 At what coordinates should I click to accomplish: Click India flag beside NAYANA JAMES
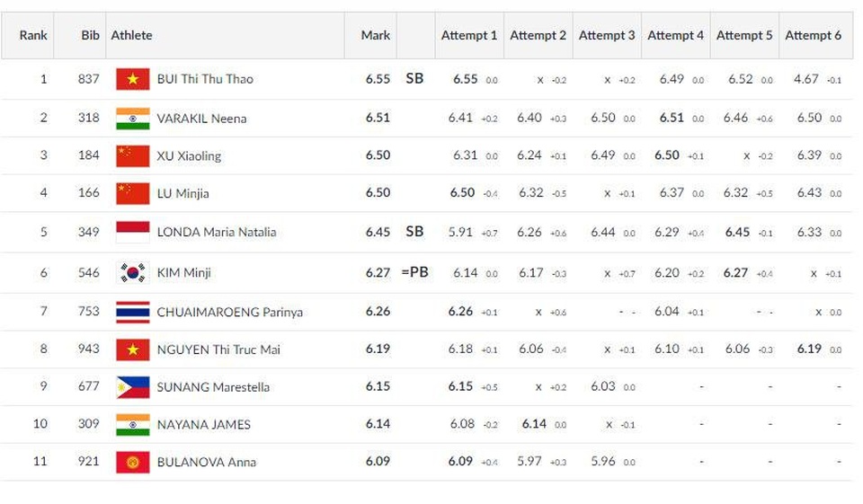[x=133, y=425]
